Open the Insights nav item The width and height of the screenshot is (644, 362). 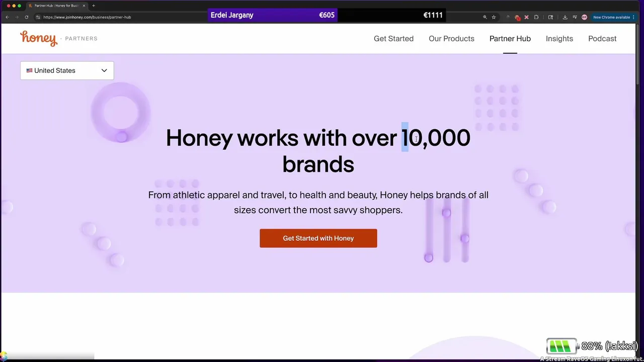[x=559, y=39]
